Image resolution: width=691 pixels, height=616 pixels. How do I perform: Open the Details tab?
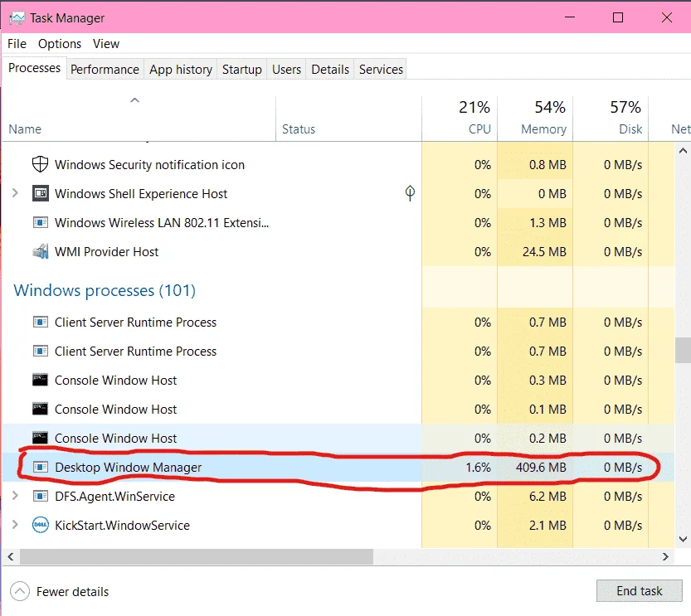(x=330, y=69)
